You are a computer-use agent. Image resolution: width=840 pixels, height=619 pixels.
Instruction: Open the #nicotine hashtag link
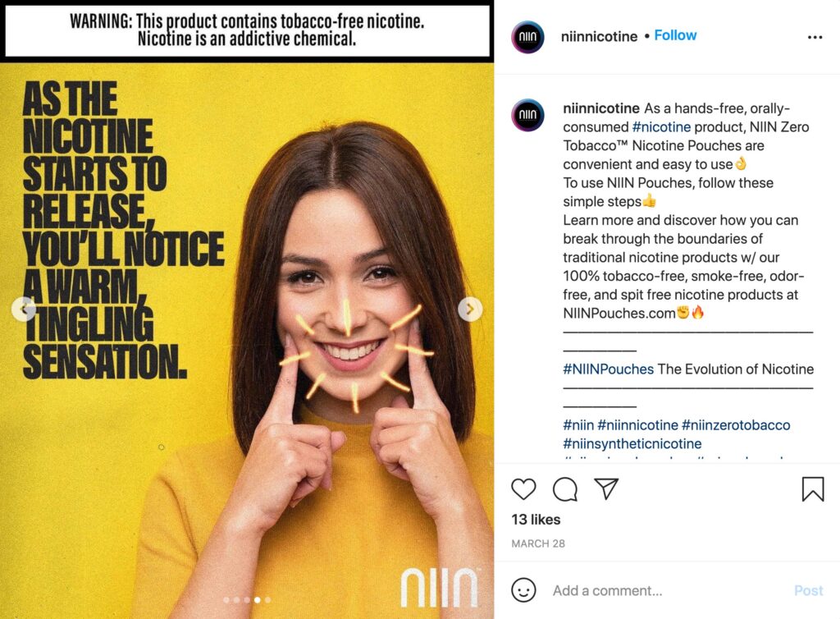tap(661, 127)
